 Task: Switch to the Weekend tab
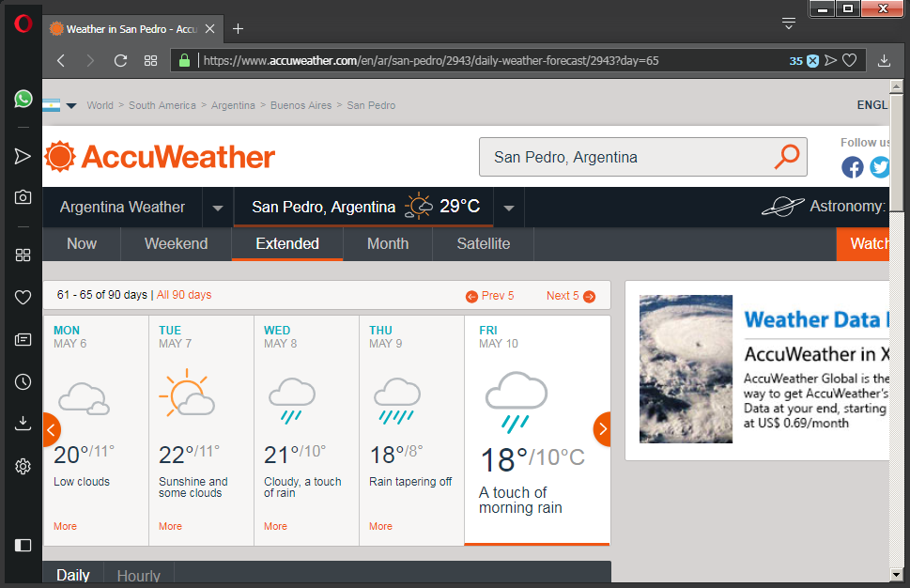click(x=176, y=244)
